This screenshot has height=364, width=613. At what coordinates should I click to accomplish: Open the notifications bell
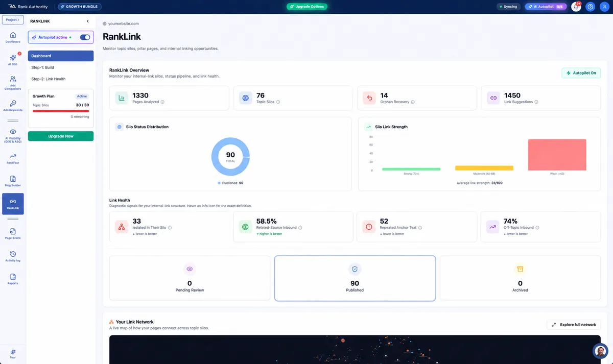(x=576, y=7)
